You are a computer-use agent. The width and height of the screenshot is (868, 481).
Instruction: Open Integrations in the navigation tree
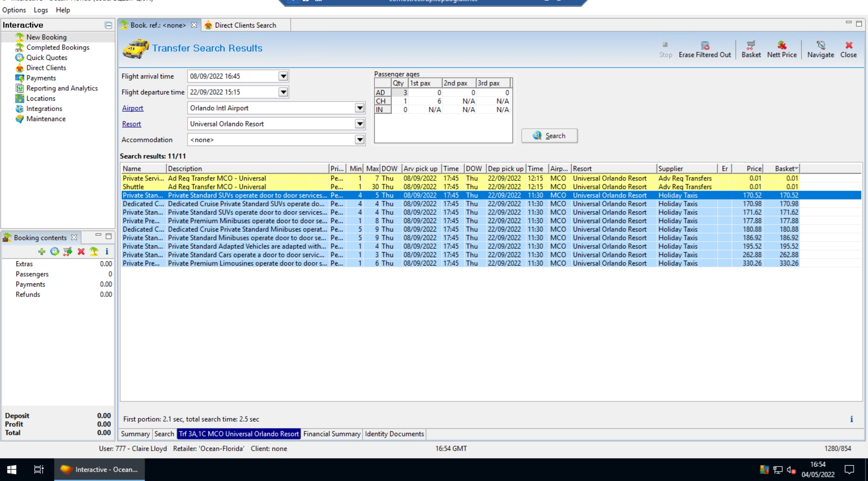point(44,109)
